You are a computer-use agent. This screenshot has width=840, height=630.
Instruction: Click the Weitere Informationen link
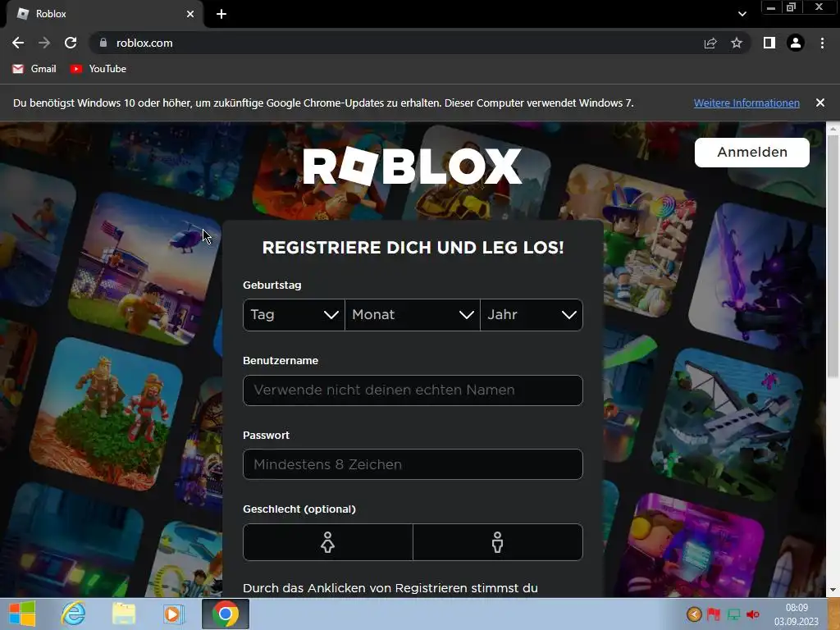(746, 103)
